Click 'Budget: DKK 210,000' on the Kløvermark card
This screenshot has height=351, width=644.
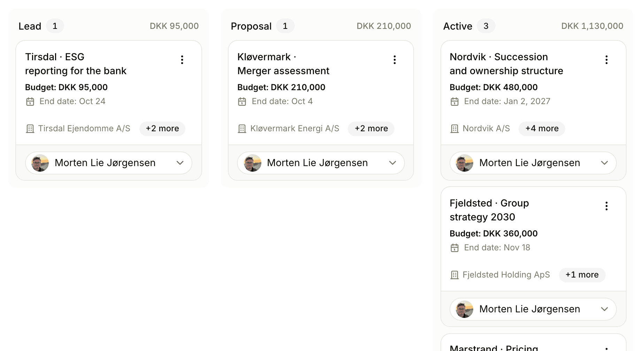(x=281, y=87)
